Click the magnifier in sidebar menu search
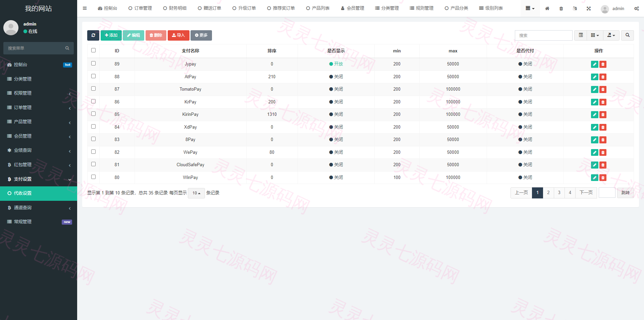 67,48
